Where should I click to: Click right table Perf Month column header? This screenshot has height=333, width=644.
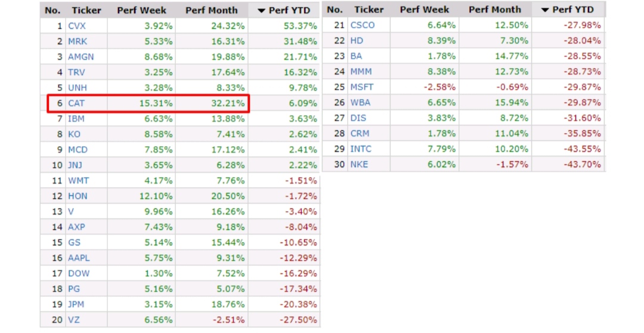click(495, 10)
